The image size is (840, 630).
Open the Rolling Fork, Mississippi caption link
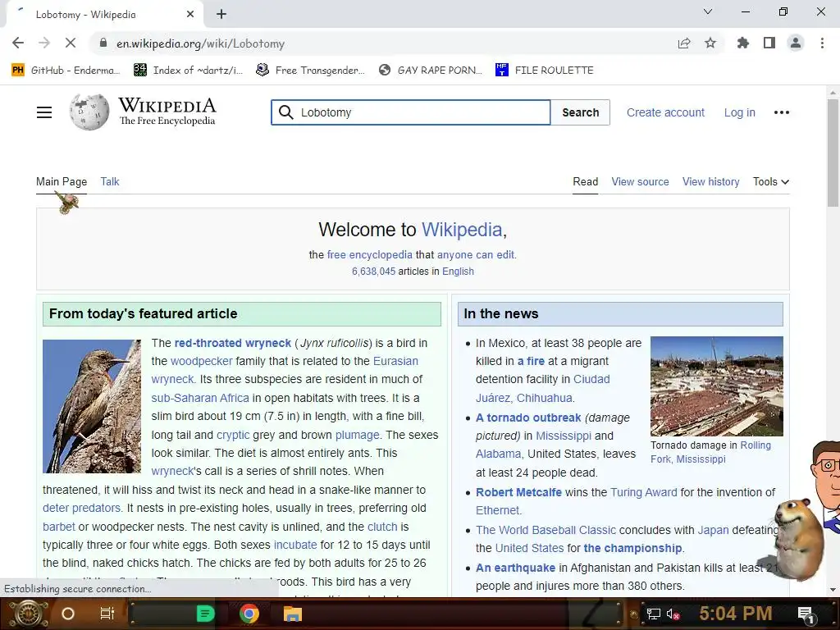pyautogui.click(x=710, y=452)
